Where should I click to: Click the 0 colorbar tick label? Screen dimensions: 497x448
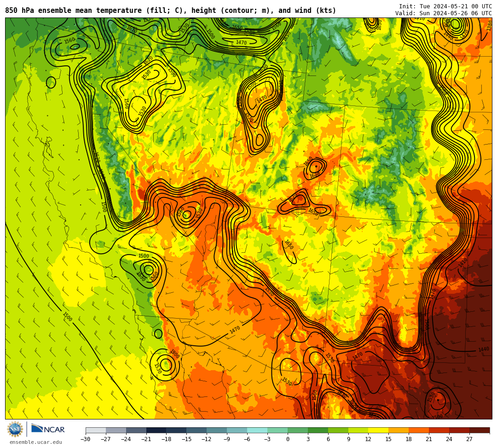click(x=288, y=439)
